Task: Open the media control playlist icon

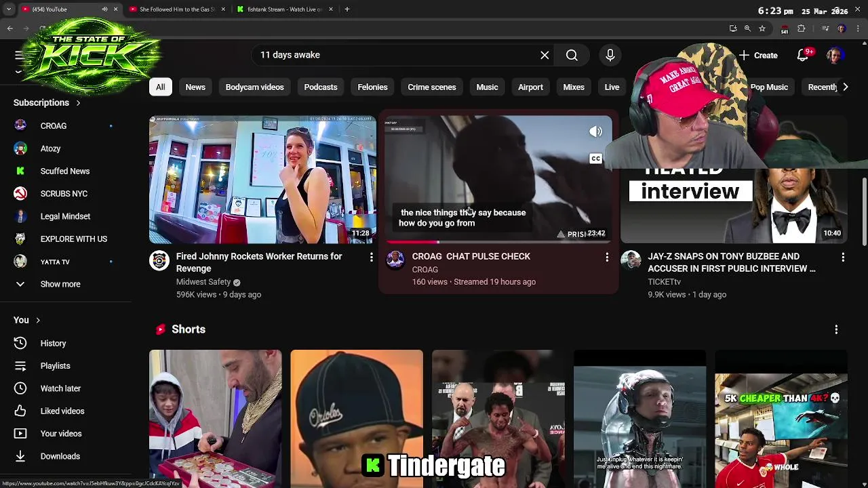Action: pyautogui.click(x=825, y=28)
